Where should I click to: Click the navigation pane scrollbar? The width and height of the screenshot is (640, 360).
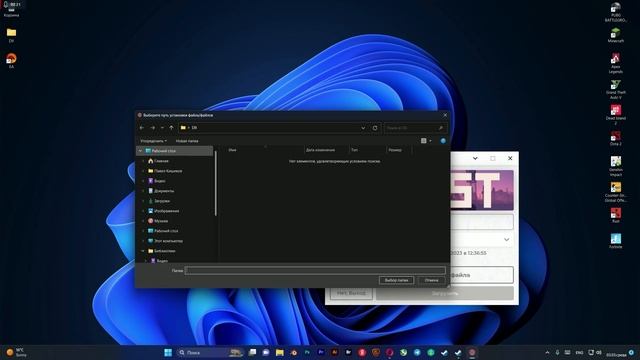pyautogui.click(x=216, y=184)
